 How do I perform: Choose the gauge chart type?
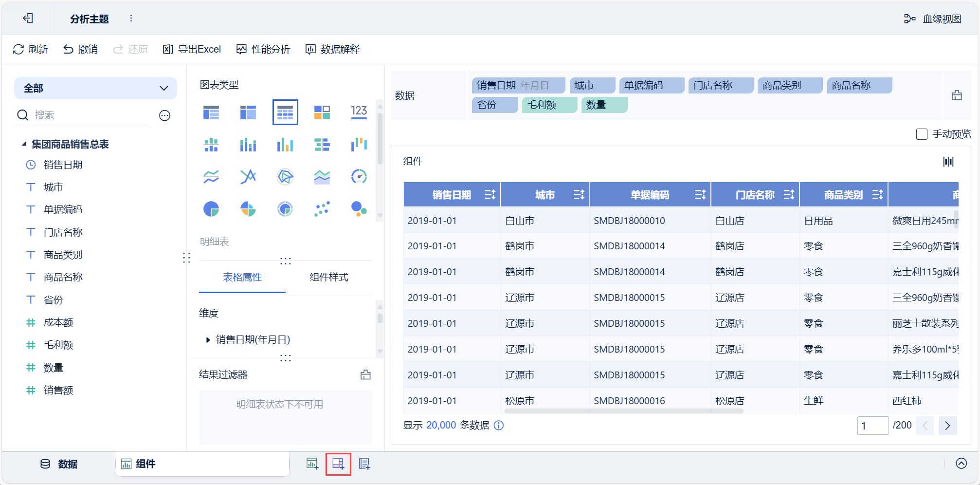point(359,176)
